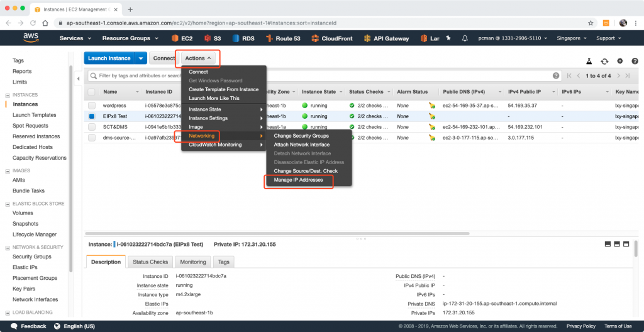Viewport: 644px width, 332px height.
Task: Click the pin shortcuts icon in navbar
Action: click(448, 38)
